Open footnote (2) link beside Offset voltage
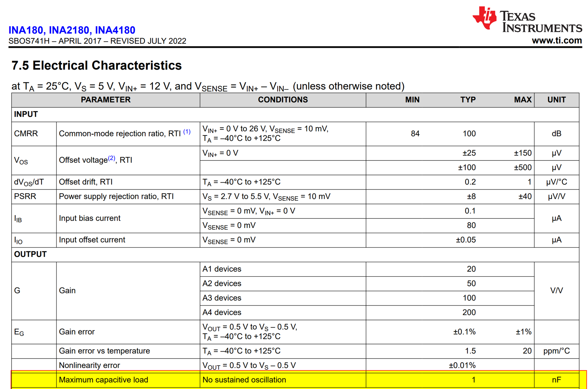Image resolution: width=588 pixels, height=389 pixels. point(111,158)
